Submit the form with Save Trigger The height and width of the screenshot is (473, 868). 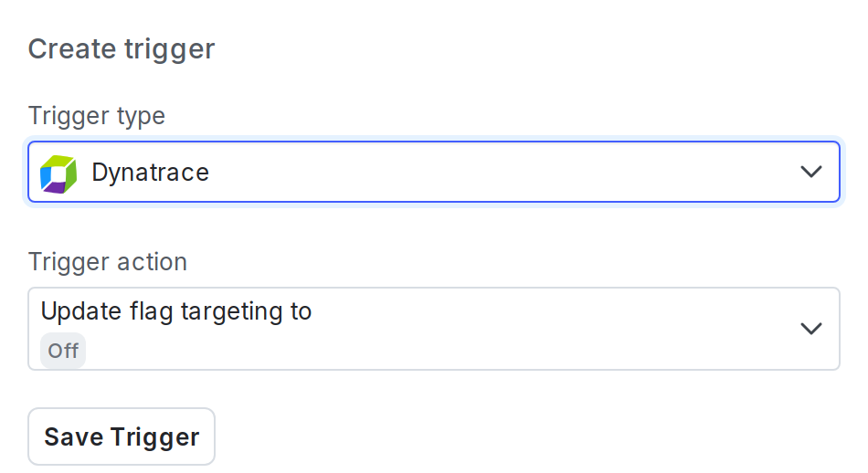tap(122, 437)
